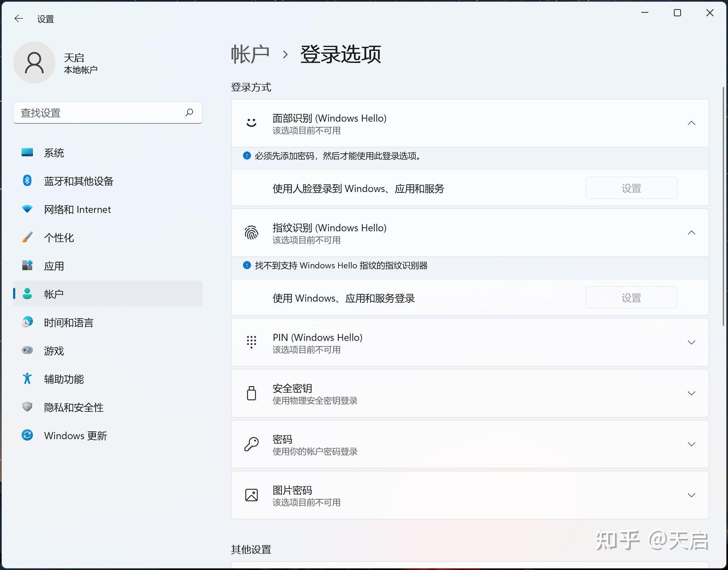Click the accessibility figure icon (辅助功能)
Image resolution: width=728 pixels, height=570 pixels.
click(27, 379)
